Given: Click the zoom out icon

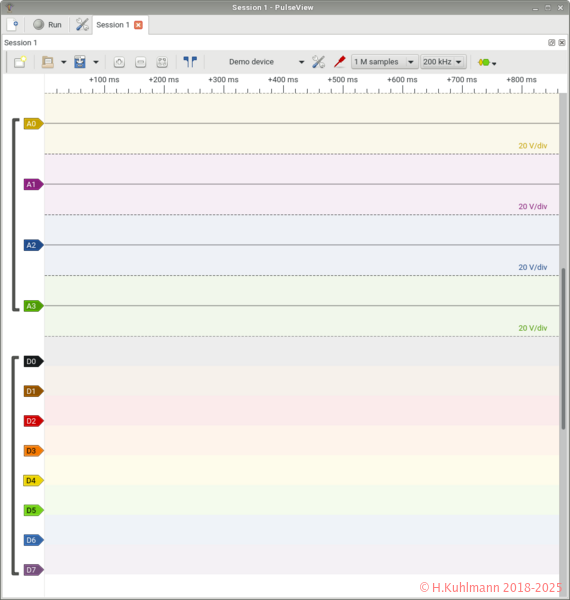Looking at the screenshot, I should pos(141,62).
